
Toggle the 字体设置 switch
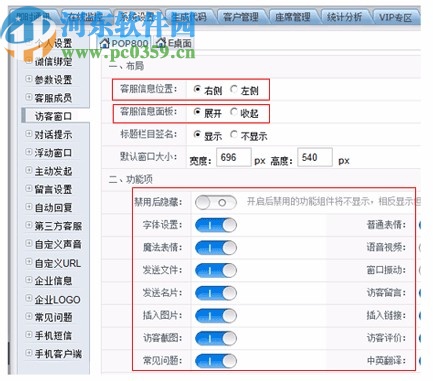pyautogui.click(x=216, y=225)
